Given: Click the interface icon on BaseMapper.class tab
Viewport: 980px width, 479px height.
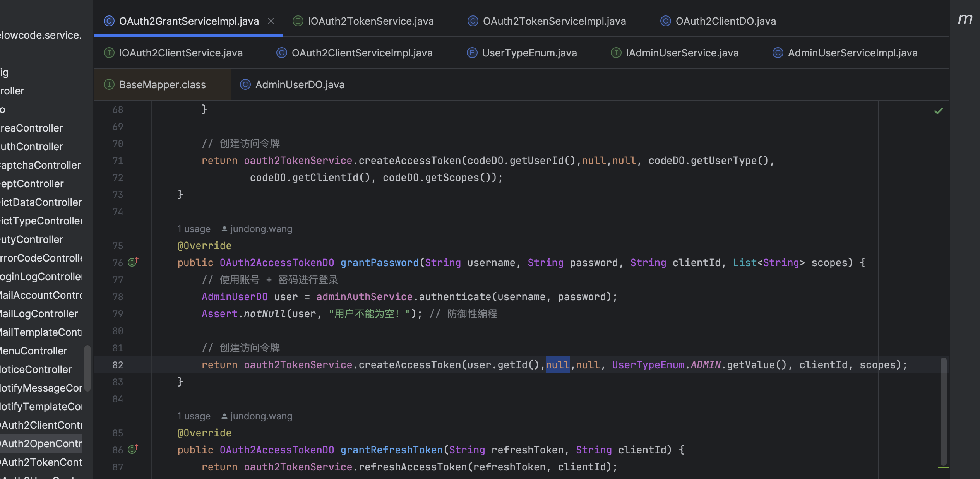Looking at the screenshot, I should [x=109, y=85].
